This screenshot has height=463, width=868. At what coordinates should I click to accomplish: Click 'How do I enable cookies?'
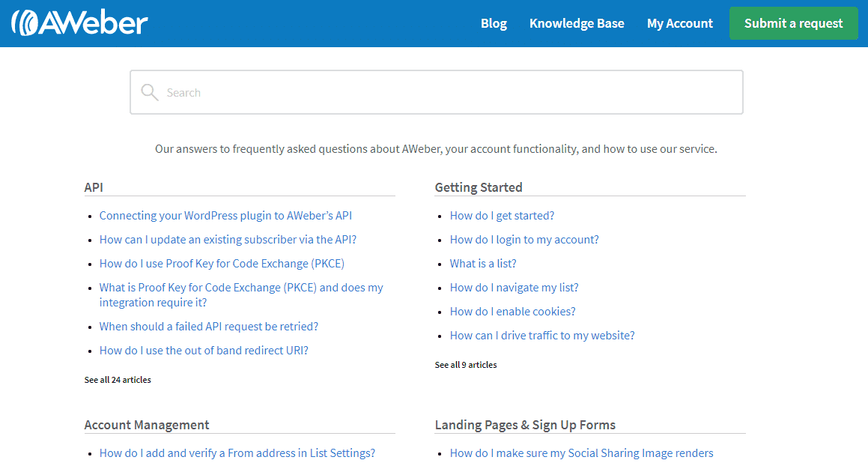point(512,311)
